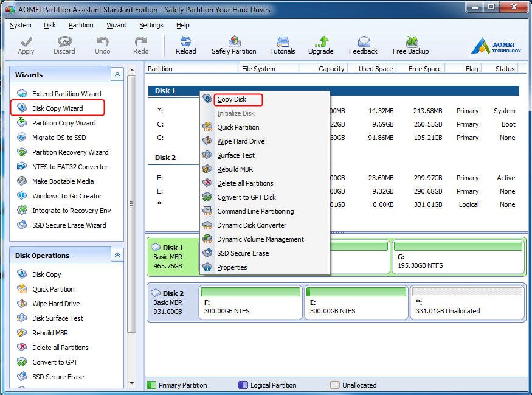Open the Safely Partition tool
Screen dimensions: 532x395
233,45
